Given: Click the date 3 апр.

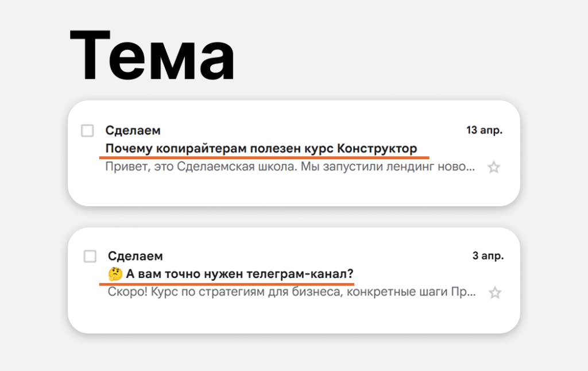Looking at the screenshot, I should click(488, 256).
